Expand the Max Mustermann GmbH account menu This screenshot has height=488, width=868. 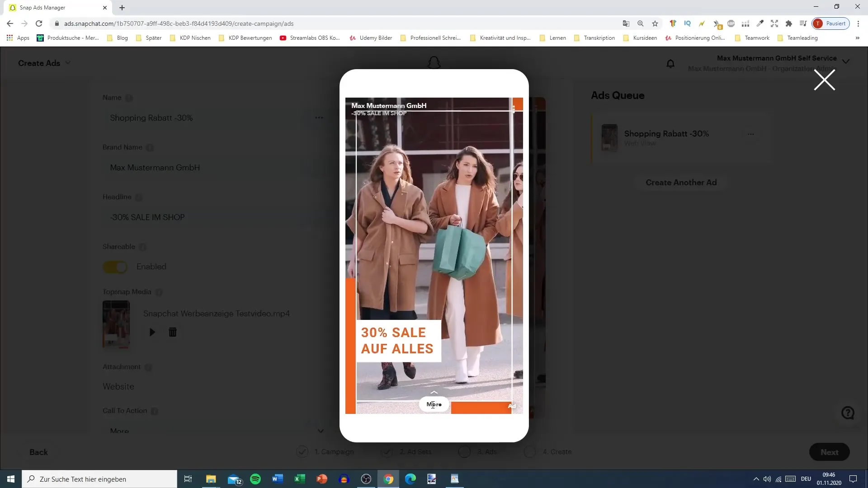point(846,61)
